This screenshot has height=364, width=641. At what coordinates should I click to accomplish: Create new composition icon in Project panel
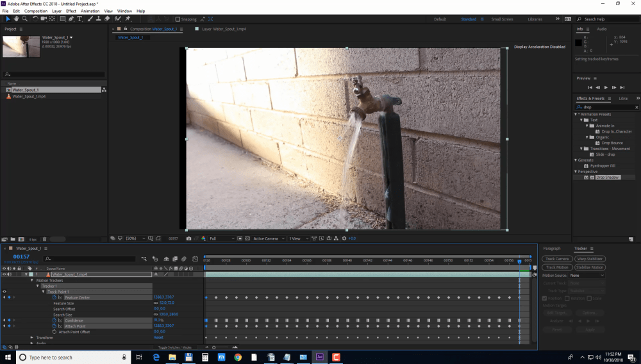click(x=21, y=240)
